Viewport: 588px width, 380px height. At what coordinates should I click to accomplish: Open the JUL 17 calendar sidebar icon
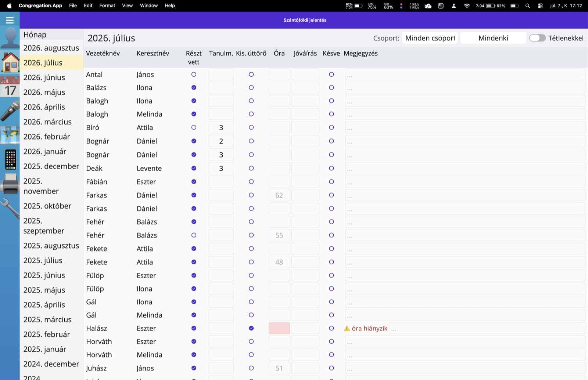[10, 87]
